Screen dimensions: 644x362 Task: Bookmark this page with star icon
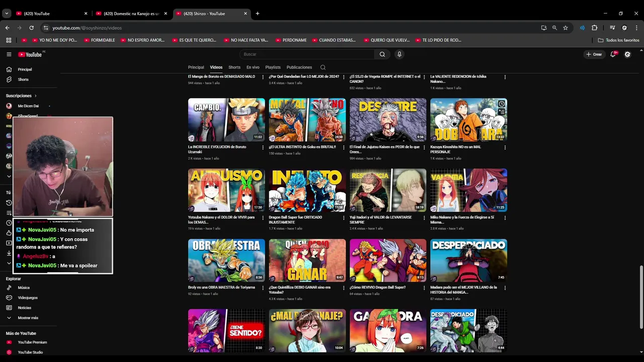tap(566, 28)
